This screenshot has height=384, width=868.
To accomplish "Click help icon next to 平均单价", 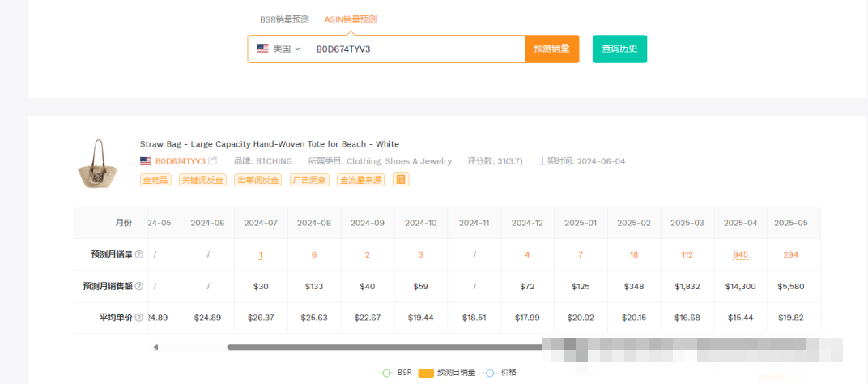I will point(139,318).
